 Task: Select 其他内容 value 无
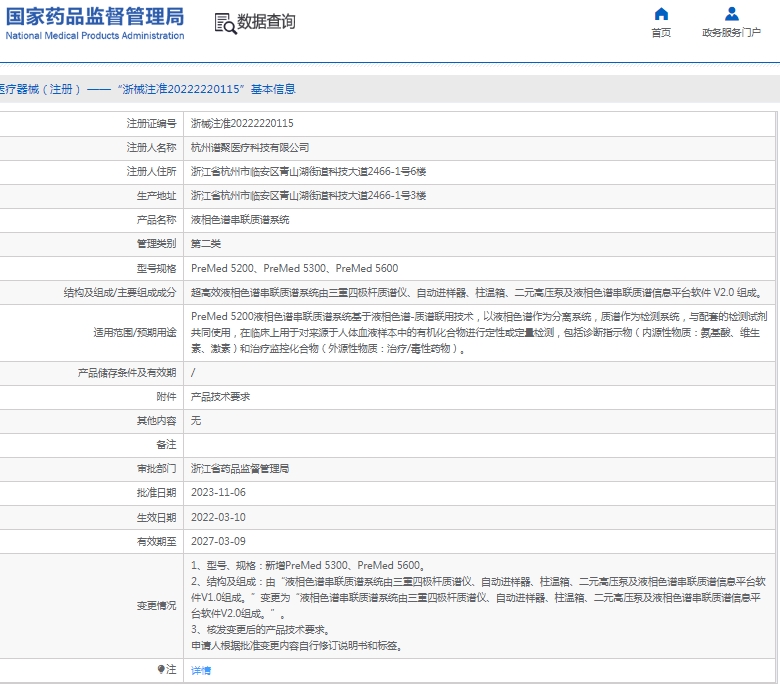click(x=196, y=421)
